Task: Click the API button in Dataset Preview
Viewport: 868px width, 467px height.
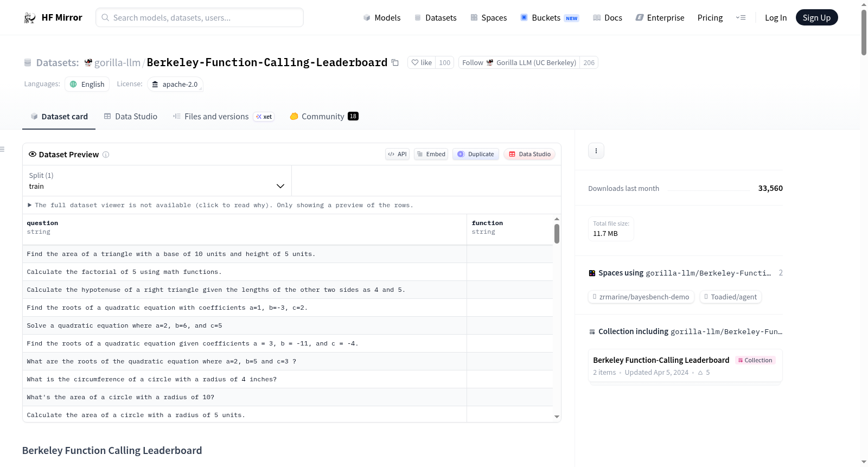Action: pos(398,155)
